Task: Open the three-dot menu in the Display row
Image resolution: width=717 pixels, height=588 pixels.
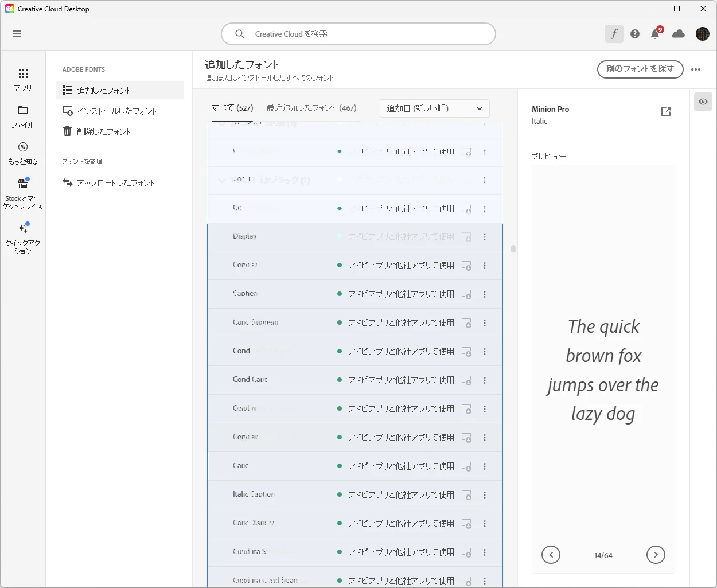Action: 485,237
